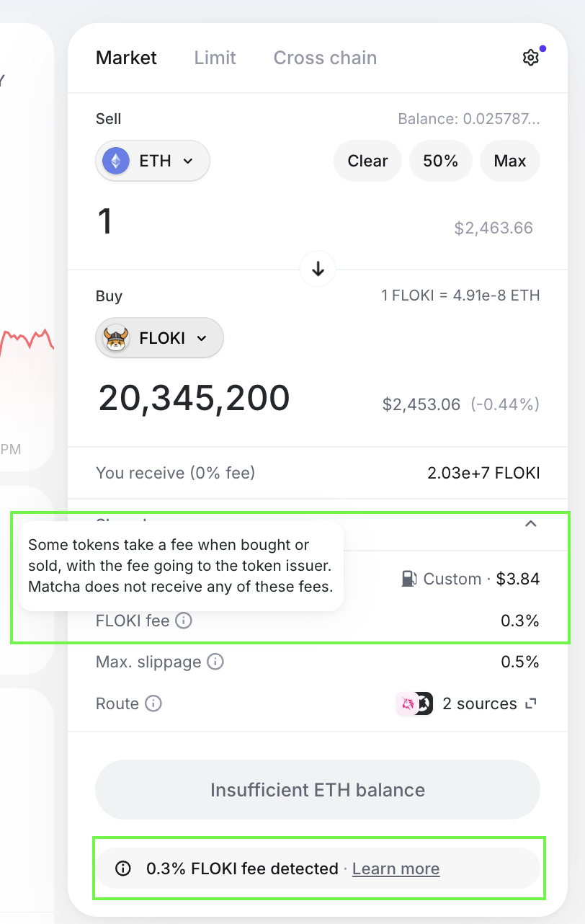Screen dimensions: 585x924
Task: Click the Insufficient ETH balance button
Action: 317,790
